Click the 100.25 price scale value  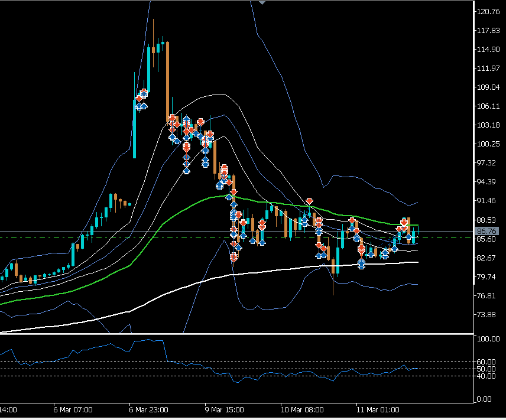coord(488,144)
